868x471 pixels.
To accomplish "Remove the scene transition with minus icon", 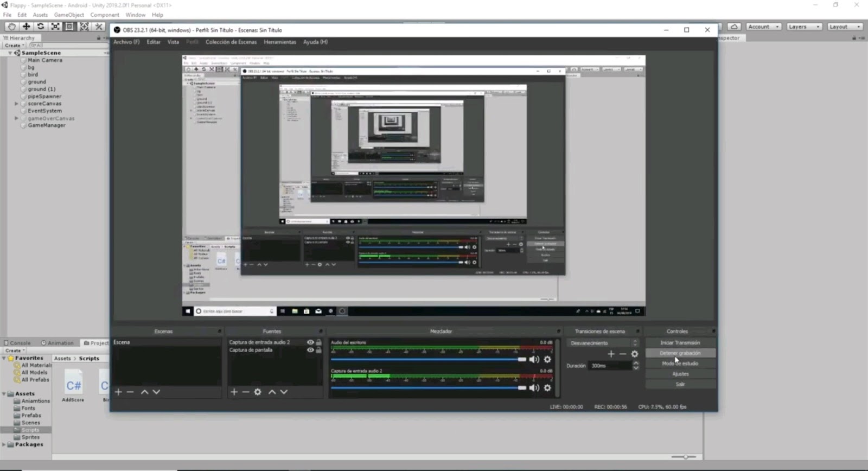I will [x=623, y=354].
